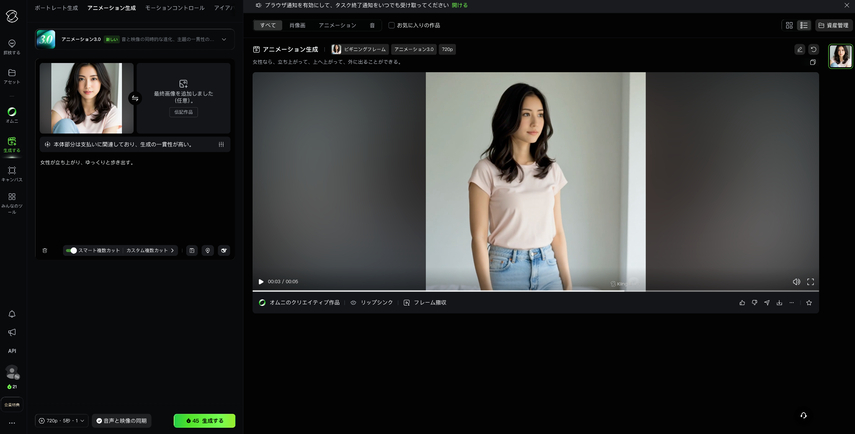The height and width of the screenshot is (434, 855).
Task: Click the pin icon below the prompt
Action: point(207,250)
